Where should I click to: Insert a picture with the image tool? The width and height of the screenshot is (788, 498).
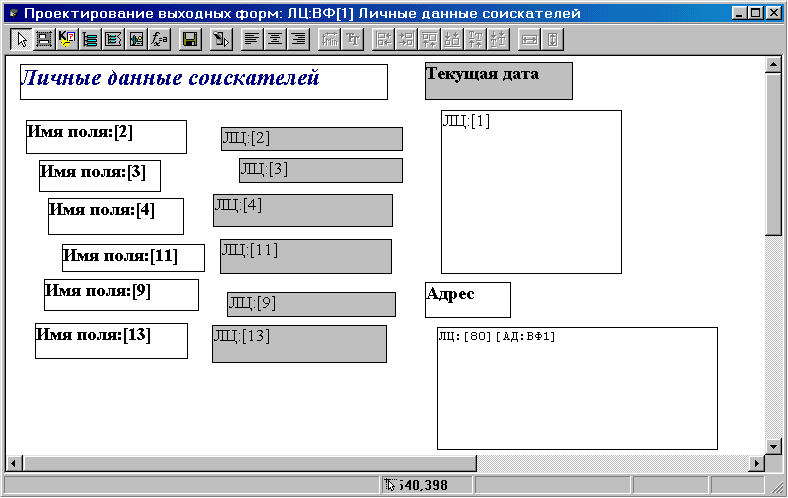tap(136, 39)
